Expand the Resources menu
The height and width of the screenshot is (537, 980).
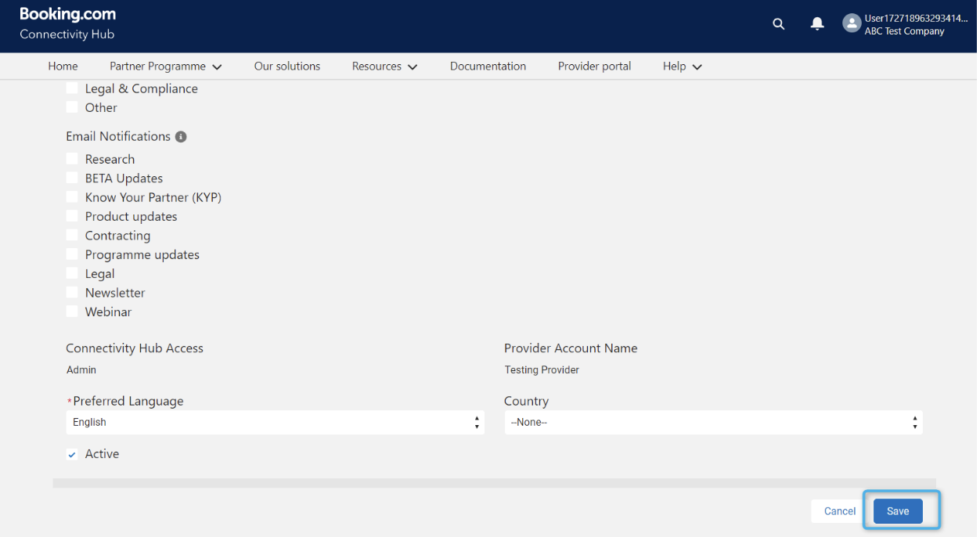[384, 67]
